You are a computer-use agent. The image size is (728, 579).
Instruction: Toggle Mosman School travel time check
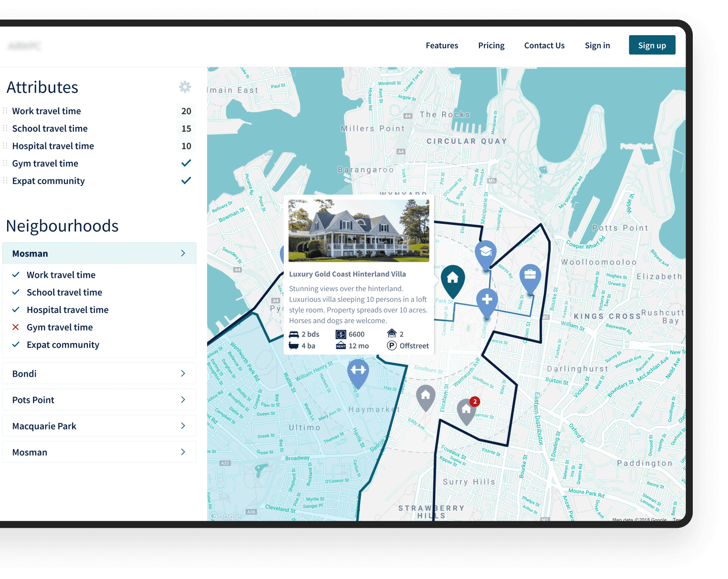click(16, 292)
